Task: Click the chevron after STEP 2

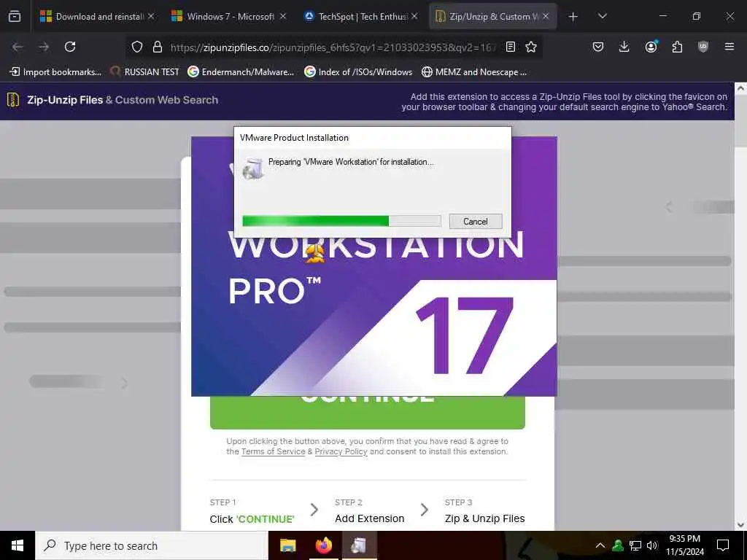Action: pos(425,510)
